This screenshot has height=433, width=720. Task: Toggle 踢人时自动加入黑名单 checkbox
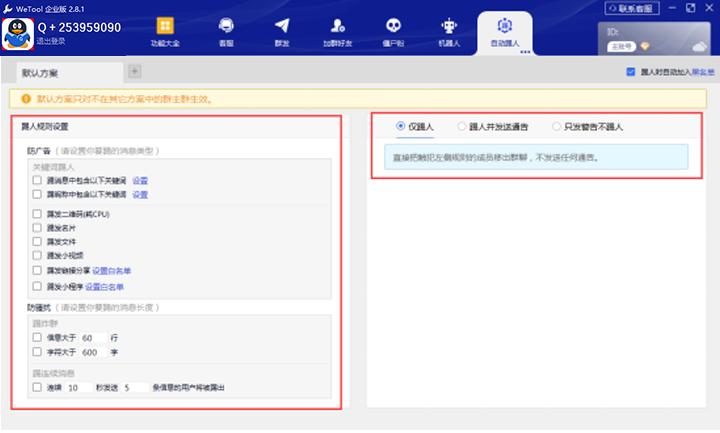[x=630, y=72]
